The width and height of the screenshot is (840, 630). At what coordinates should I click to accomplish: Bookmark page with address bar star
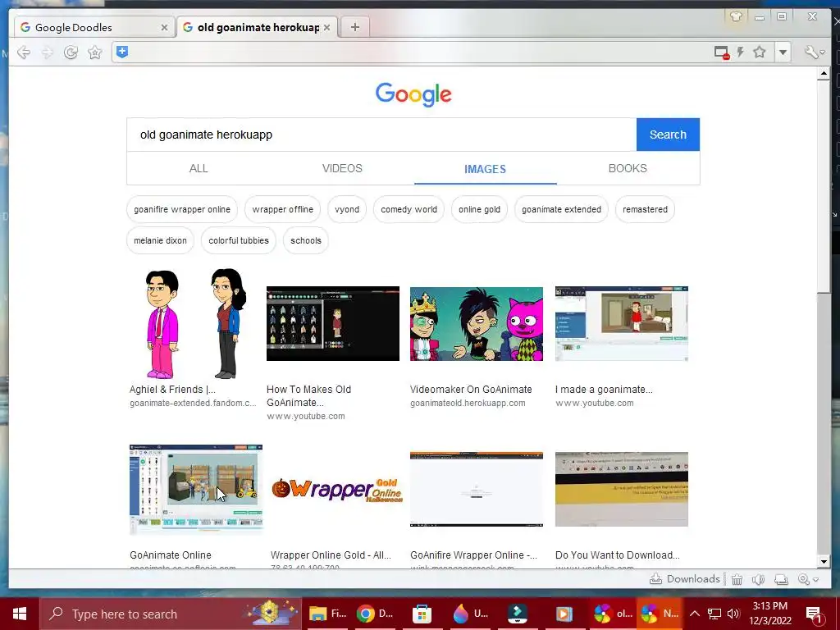point(759,52)
